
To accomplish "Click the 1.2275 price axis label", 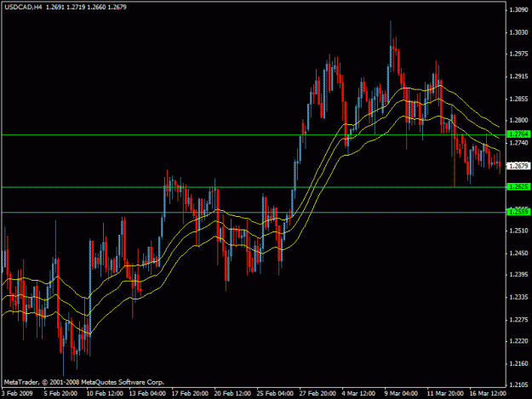I will pyautogui.click(x=518, y=321).
